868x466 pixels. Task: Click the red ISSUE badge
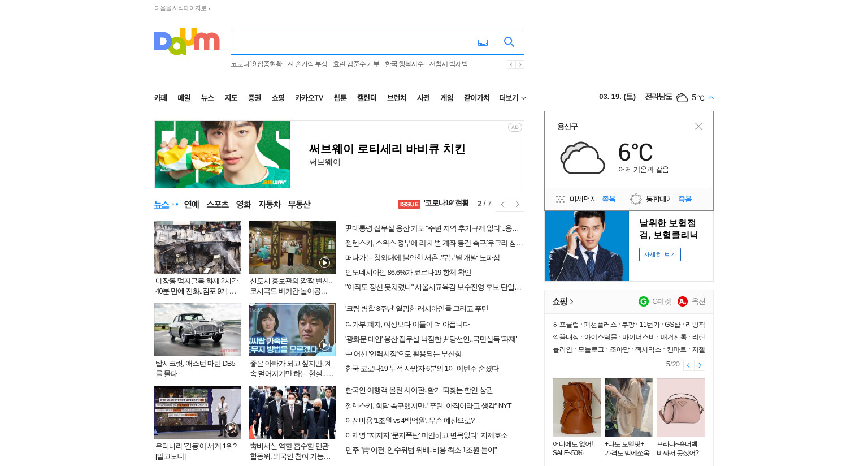coord(409,204)
